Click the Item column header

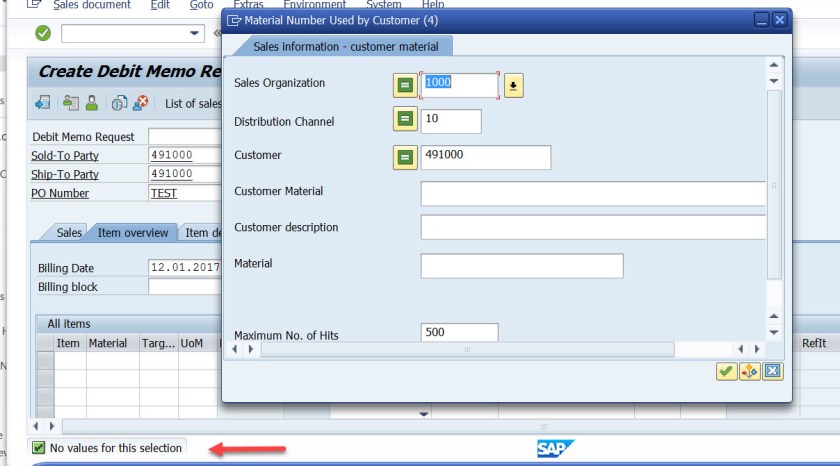pos(70,343)
